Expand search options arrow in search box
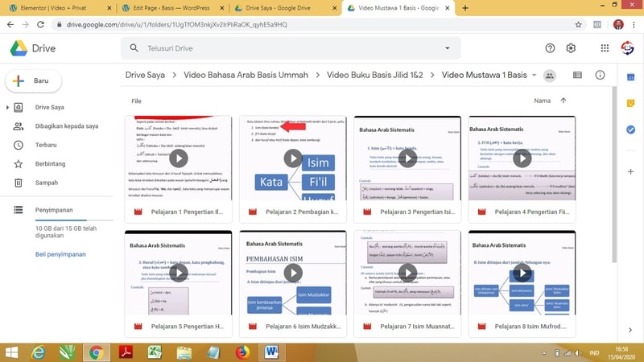This screenshot has height=362, width=644. pos(448,48)
